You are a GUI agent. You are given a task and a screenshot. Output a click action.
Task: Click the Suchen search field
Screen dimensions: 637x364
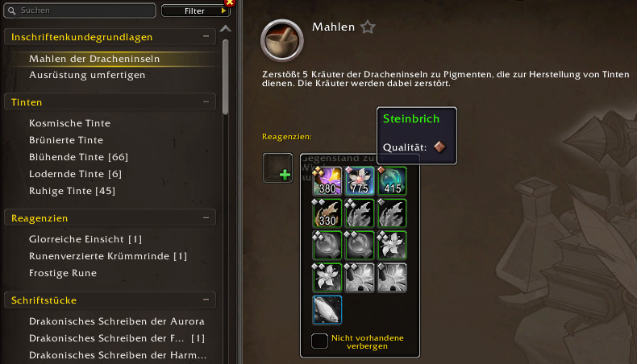tap(80, 10)
